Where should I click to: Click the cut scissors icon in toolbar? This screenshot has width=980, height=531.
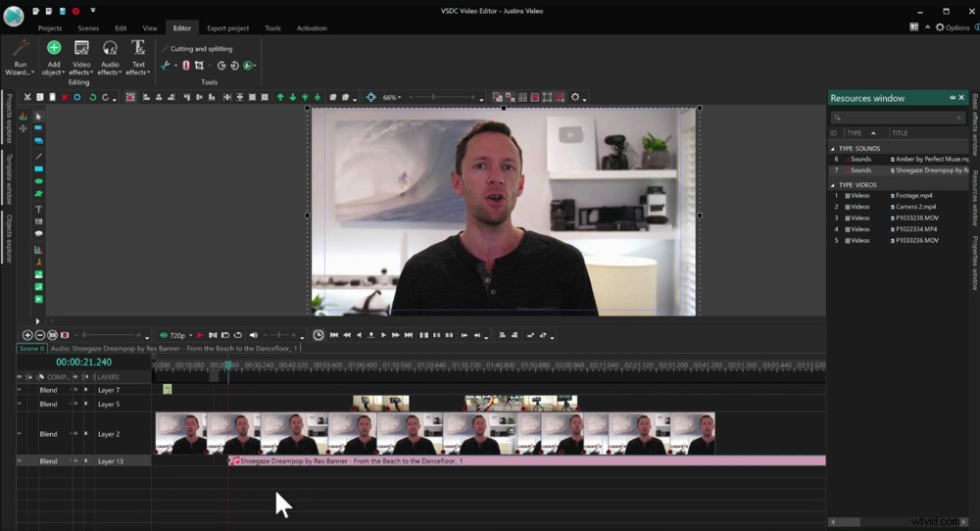pos(26,97)
